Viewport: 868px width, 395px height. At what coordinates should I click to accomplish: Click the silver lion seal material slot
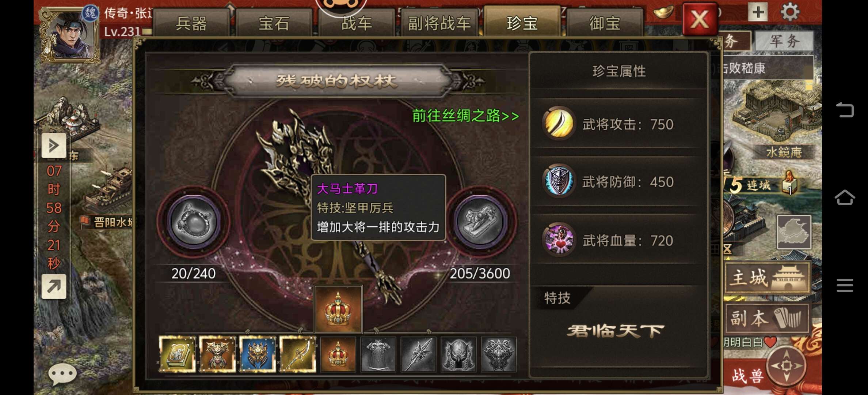pyautogui.click(x=480, y=222)
